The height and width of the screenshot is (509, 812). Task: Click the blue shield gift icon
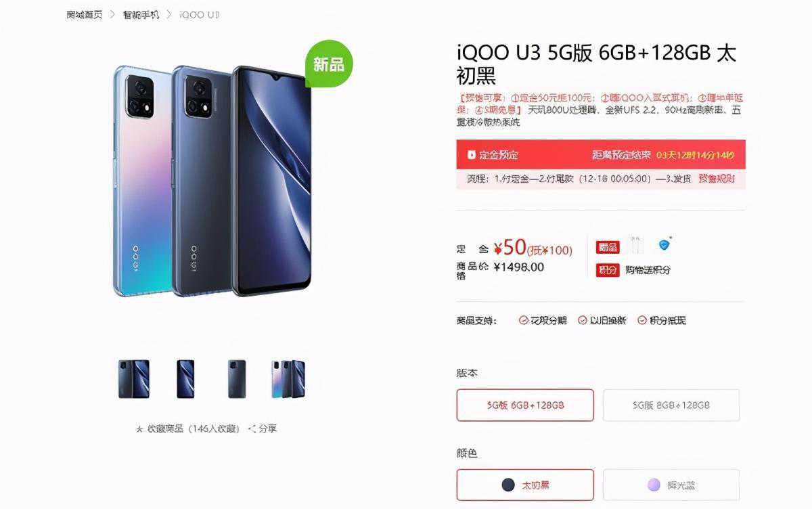(664, 244)
